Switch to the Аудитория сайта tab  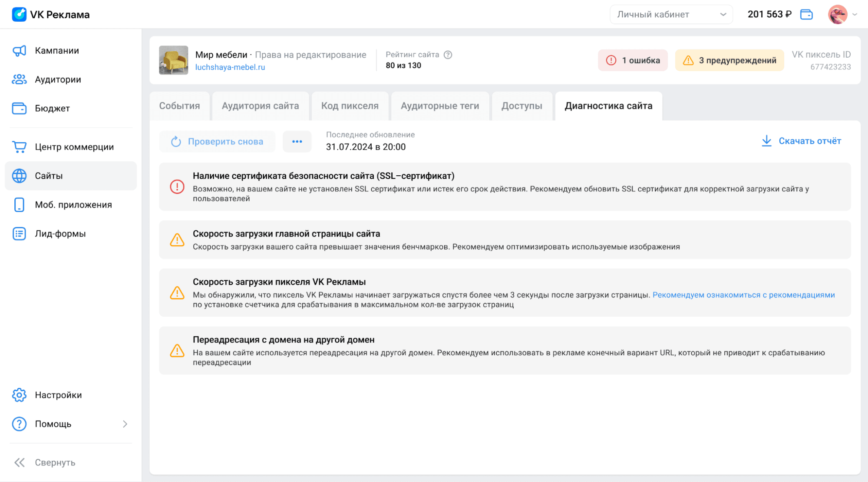click(x=260, y=106)
